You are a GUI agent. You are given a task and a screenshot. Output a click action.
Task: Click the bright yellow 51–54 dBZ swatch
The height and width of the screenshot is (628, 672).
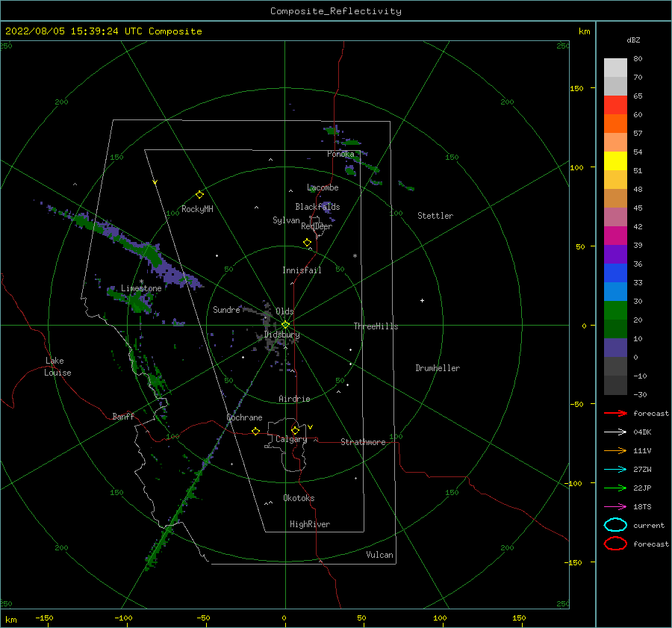coord(615,161)
